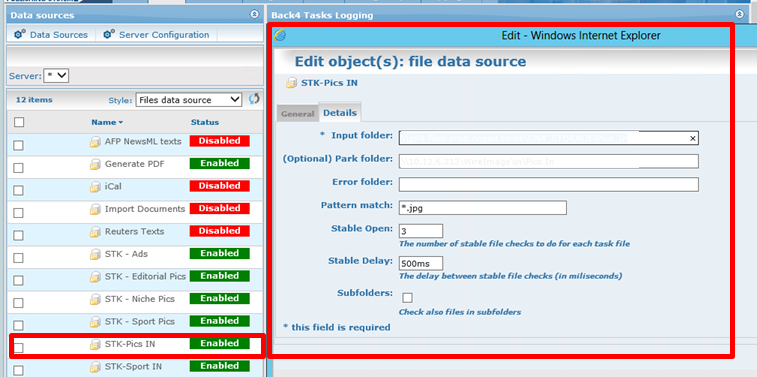Tick the Import Documents checkbox
The height and width of the screenshot is (377, 757).
coord(18,213)
